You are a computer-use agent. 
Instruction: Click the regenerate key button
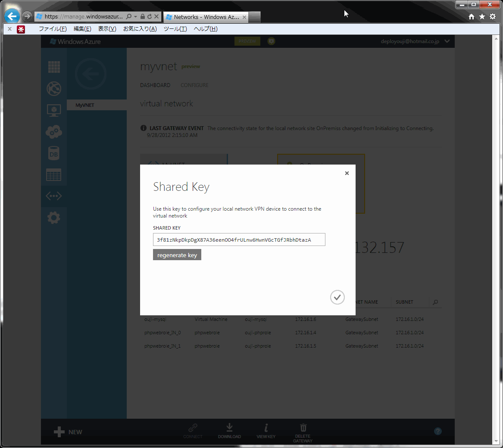(x=177, y=255)
